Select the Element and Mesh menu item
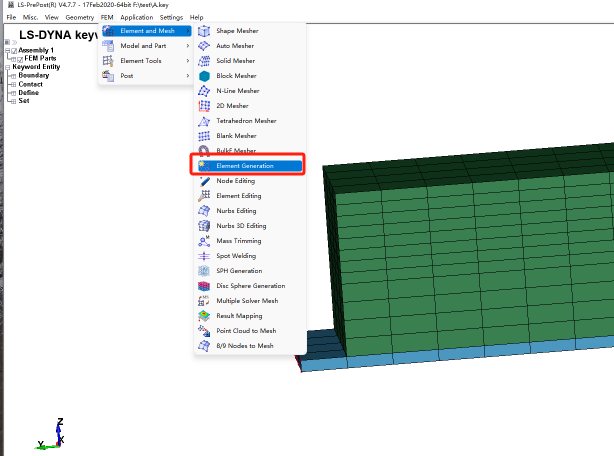 click(x=147, y=31)
